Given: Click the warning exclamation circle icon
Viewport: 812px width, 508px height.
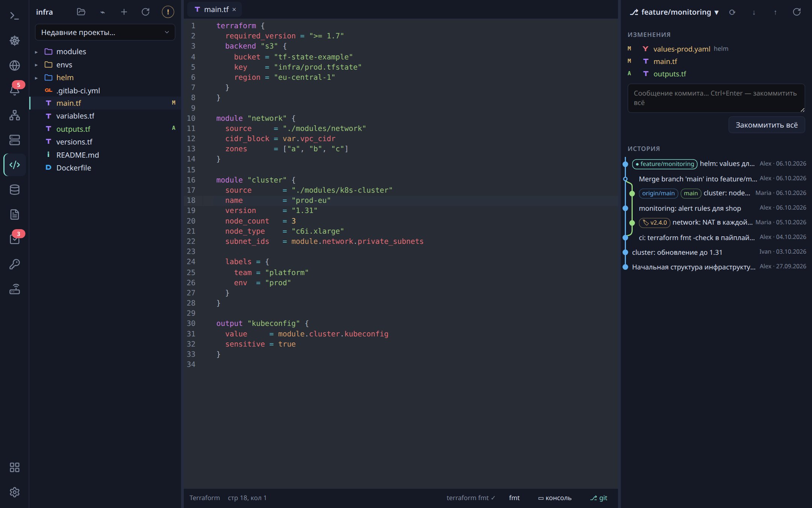Looking at the screenshot, I should tap(168, 12).
